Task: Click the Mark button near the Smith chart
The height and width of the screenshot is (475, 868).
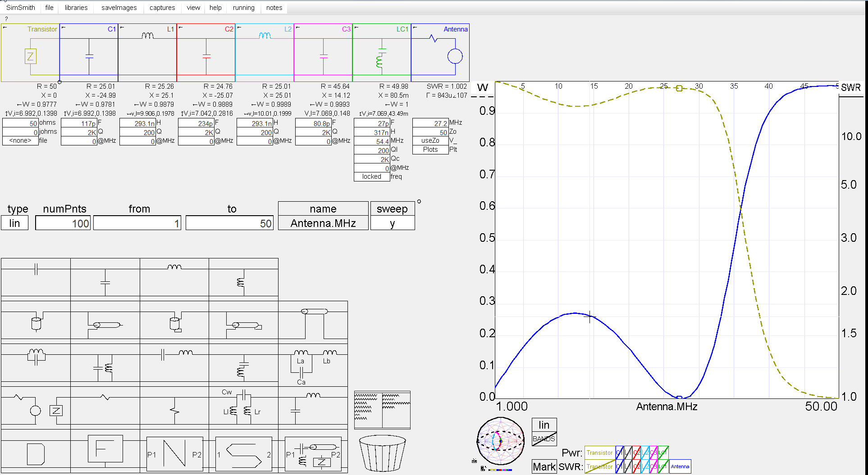Action: [544, 467]
